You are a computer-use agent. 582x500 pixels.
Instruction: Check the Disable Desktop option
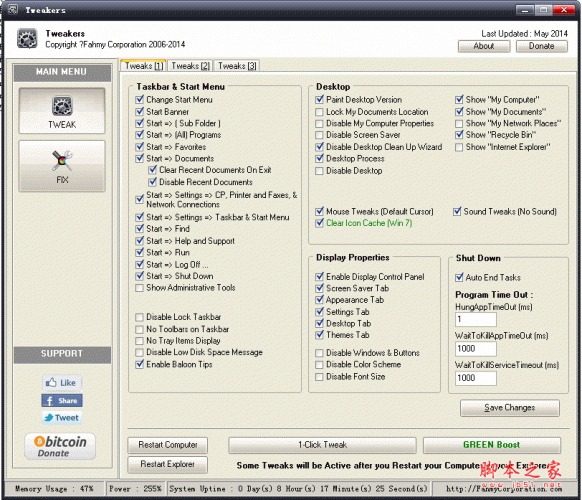(x=319, y=171)
